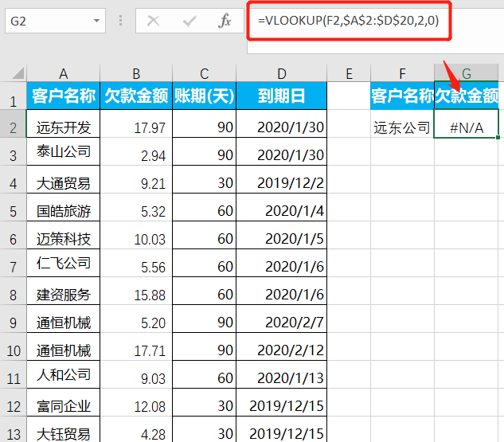Select amount cell 17.97

(136, 123)
